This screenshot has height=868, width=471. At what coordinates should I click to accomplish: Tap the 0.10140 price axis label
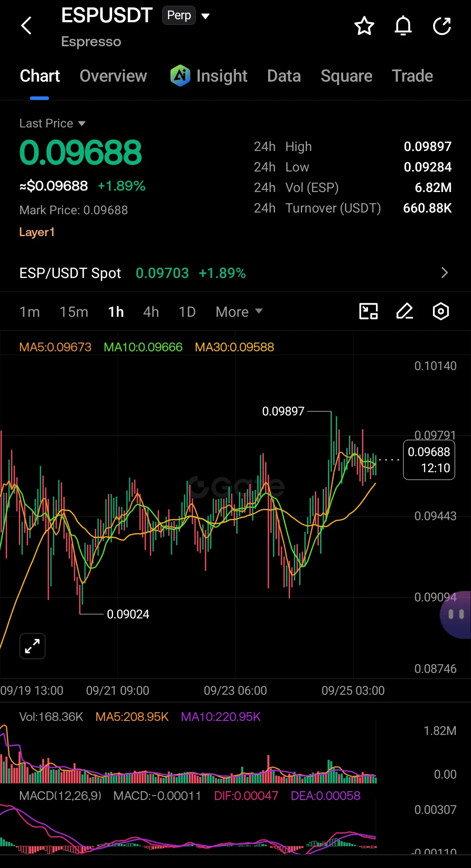pyautogui.click(x=435, y=366)
